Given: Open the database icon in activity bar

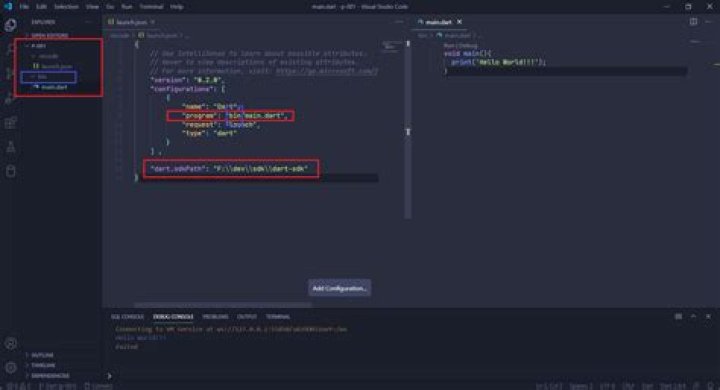Looking at the screenshot, I should (11, 171).
